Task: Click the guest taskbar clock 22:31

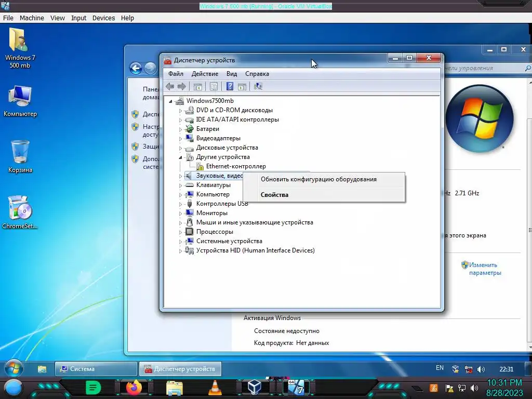Action: (x=506, y=369)
